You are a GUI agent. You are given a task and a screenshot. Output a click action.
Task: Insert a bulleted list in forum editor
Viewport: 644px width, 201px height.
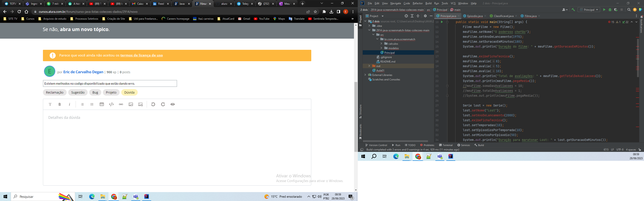92,104
